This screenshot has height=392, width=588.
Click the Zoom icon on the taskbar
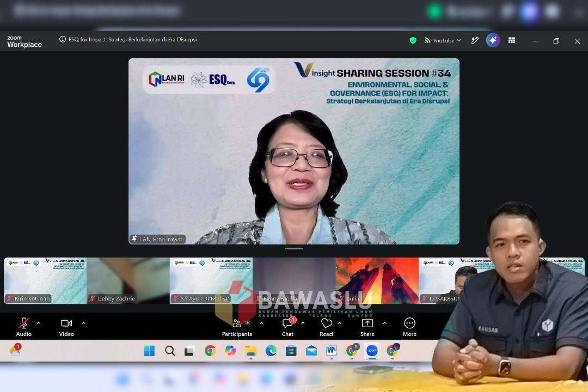pos(372,351)
